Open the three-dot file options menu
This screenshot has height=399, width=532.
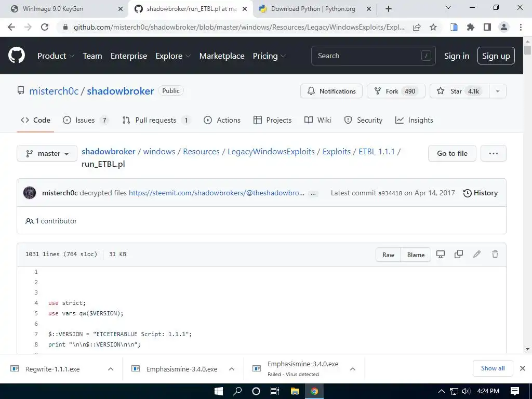(x=494, y=153)
